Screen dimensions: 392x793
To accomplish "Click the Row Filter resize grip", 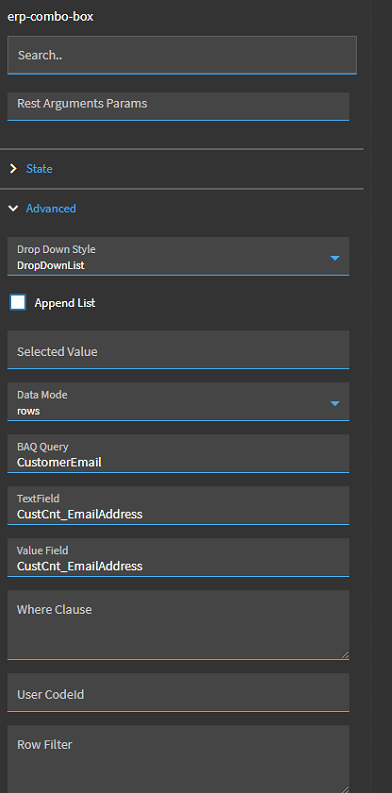I will (x=344, y=789).
